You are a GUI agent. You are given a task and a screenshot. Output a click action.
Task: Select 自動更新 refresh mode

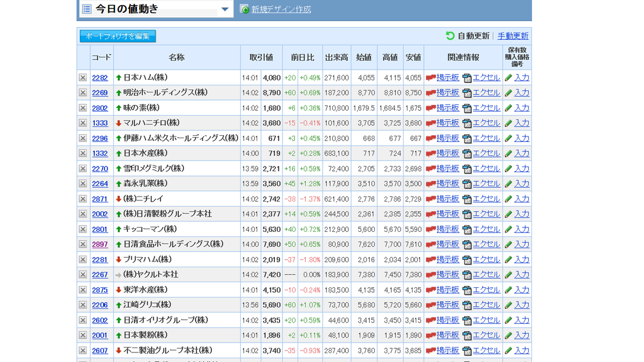point(473,36)
